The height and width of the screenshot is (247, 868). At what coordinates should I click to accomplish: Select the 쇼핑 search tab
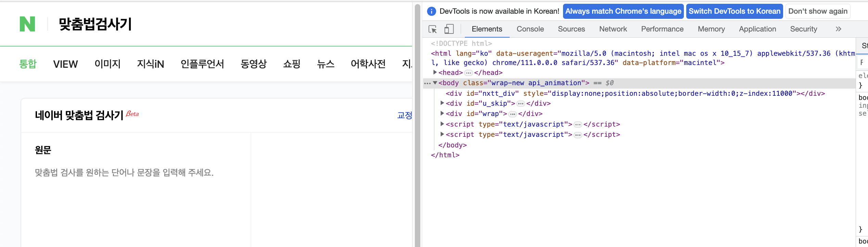click(x=292, y=64)
